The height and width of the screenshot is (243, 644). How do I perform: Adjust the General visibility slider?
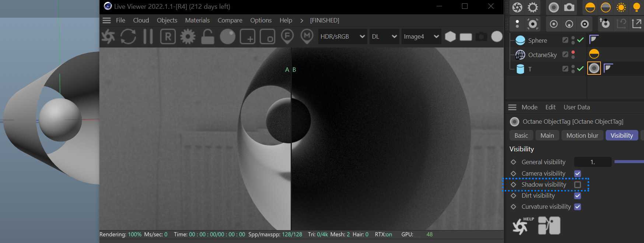click(629, 162)
